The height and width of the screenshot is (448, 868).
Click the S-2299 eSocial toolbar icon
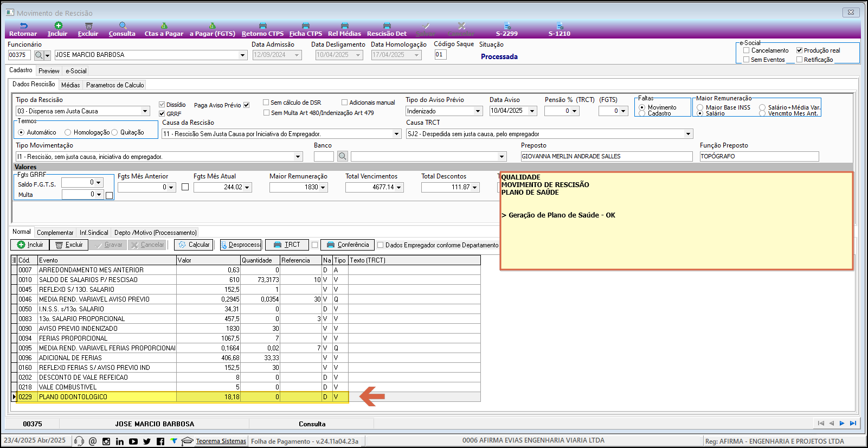point(507,26)
